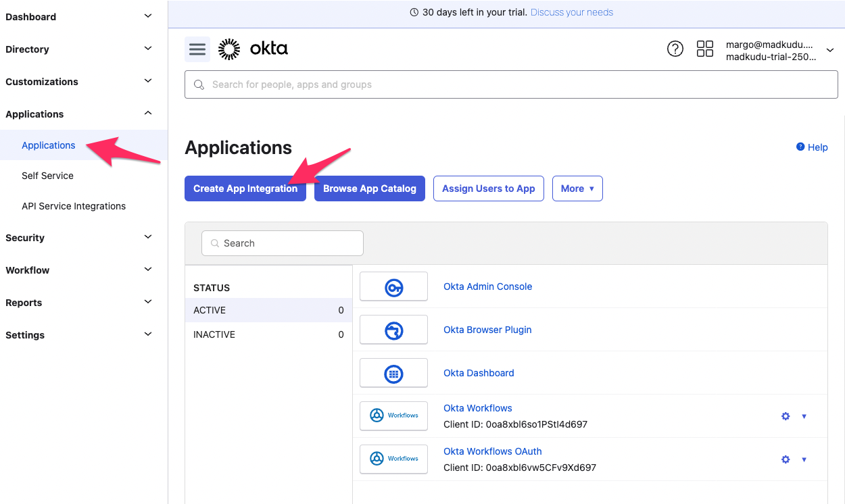
Task: Click the clock icon in trial banner
Action: pyautogui.click(x=414, y=12)
